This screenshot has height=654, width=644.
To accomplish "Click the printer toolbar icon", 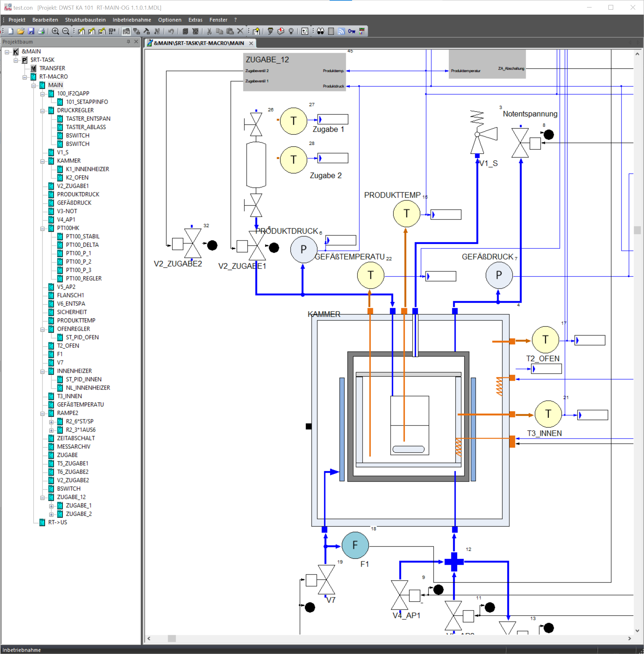I will (x=41, y=31).
